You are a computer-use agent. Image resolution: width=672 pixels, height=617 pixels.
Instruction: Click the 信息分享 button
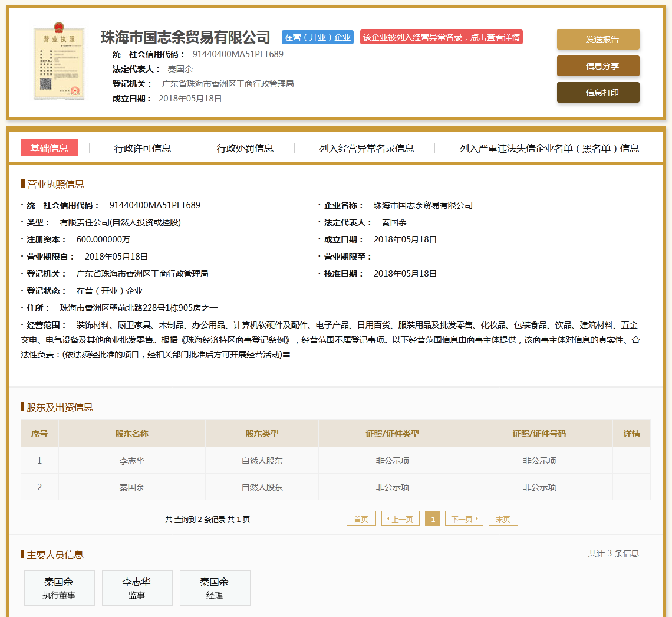click(x=598, y=66)
